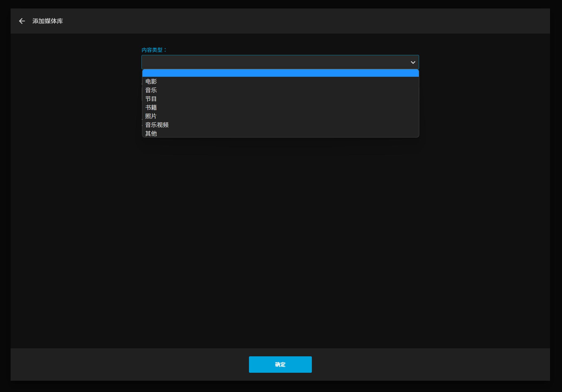This screenshot has height=392, width=562.
Task: Pick 节目 from the list
Action: coord(151,99)
